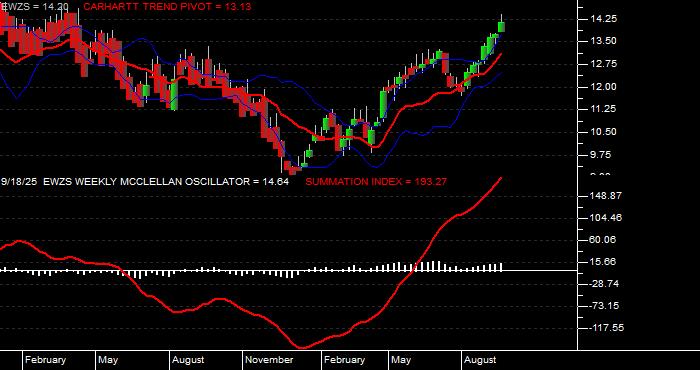Click the November date label

269,360
